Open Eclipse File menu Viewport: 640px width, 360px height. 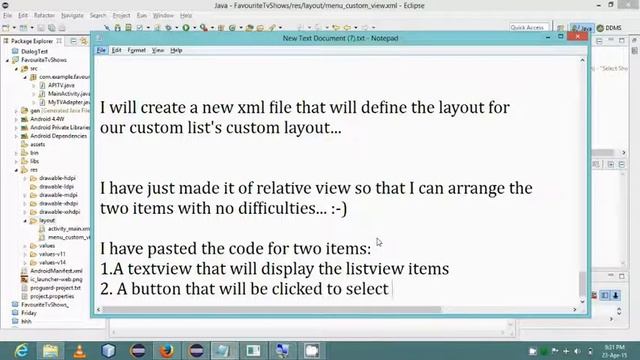(x=7, y=15)
